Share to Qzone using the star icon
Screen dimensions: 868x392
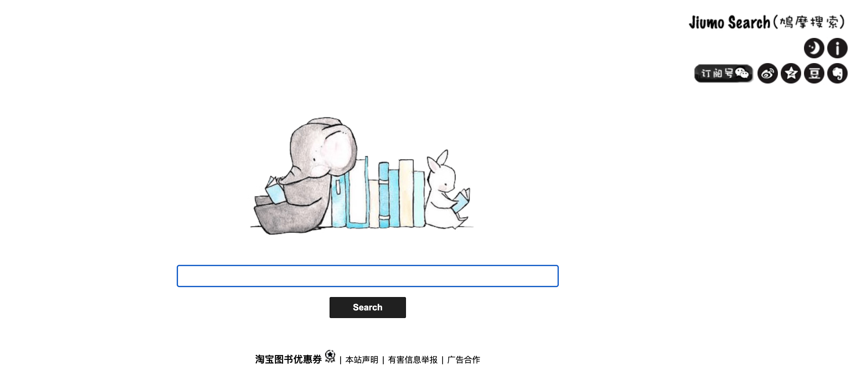[791, 73]
